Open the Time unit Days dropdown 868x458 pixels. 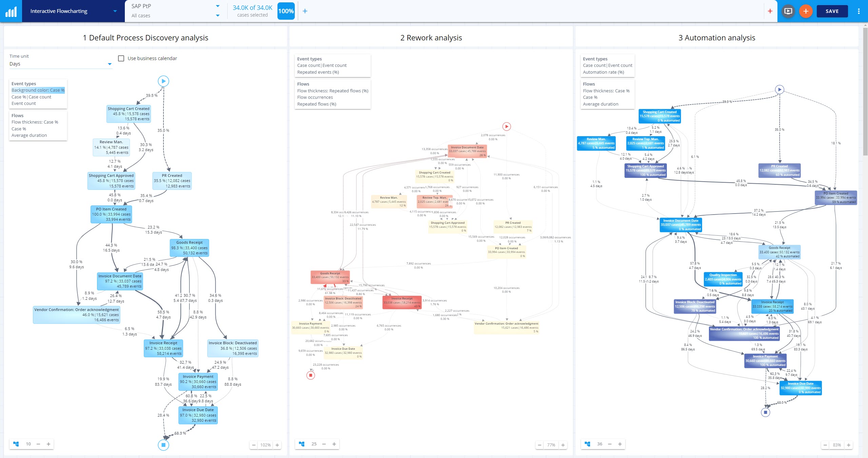(x=61, y=64)
